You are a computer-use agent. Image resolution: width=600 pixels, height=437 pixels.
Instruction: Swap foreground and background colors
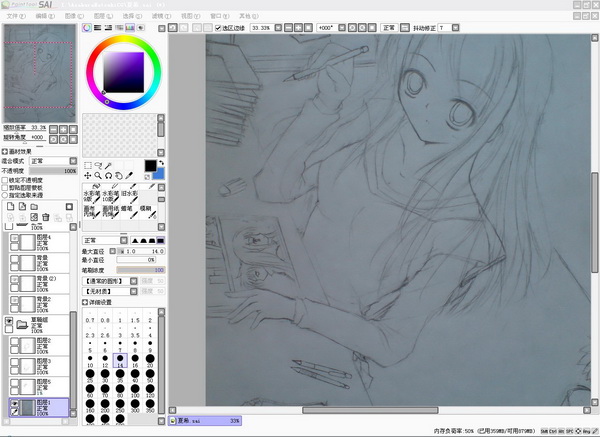[161, 163]
